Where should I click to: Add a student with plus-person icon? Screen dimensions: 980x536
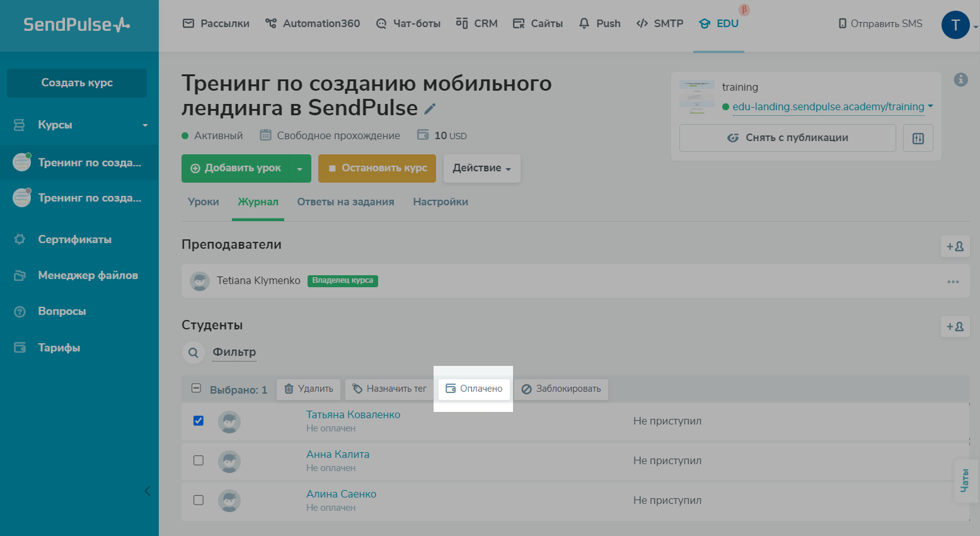955,326
